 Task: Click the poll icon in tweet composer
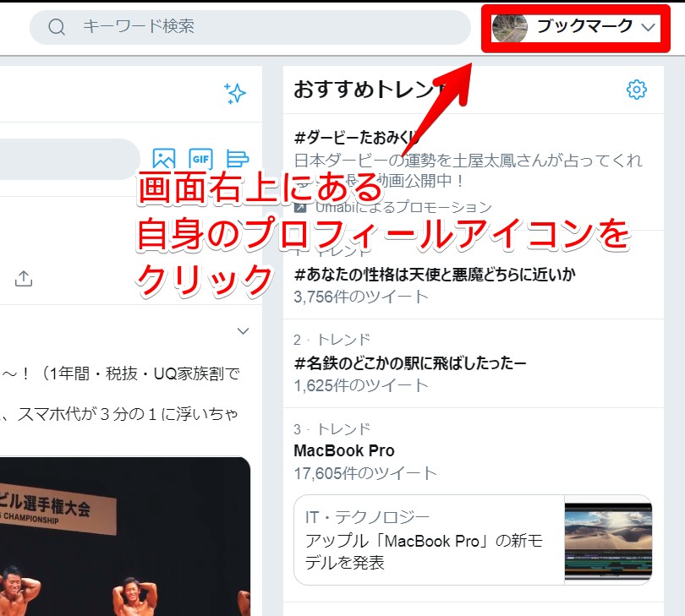pos(238,159)
